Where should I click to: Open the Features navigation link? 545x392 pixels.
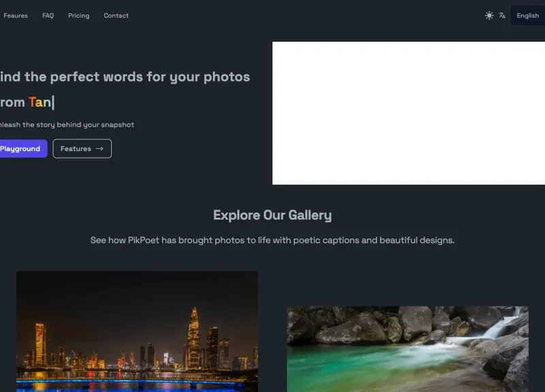[x=15, y=16]
